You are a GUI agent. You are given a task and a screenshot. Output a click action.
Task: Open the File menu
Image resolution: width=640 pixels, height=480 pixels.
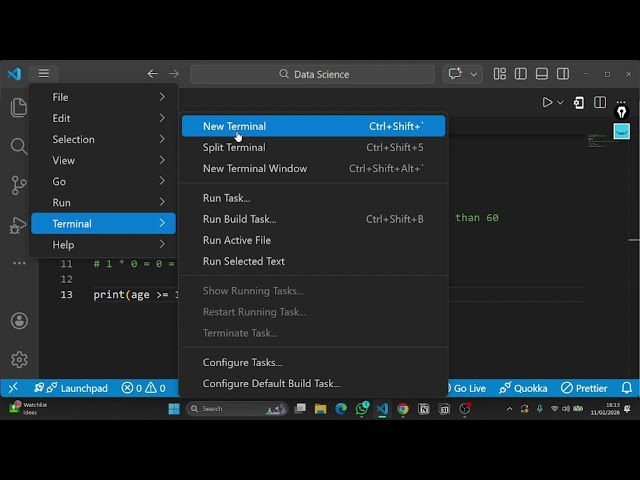click(x=103, y=97)
